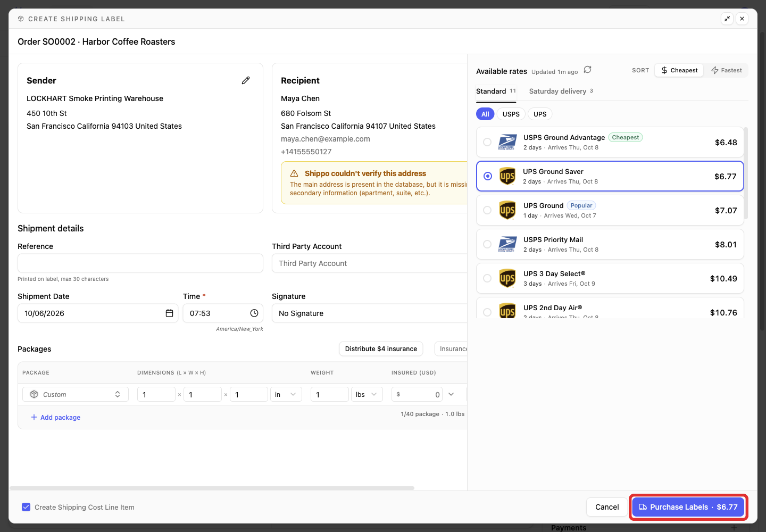Select USPS Ground Advantage rate radio
The image size is (766, 532).
coord(487,142)
